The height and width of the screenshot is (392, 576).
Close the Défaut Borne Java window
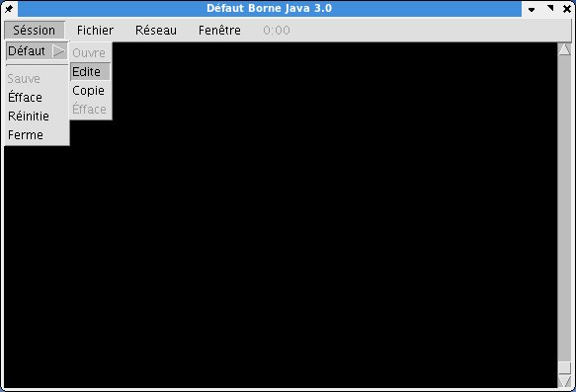pos(567,9)
